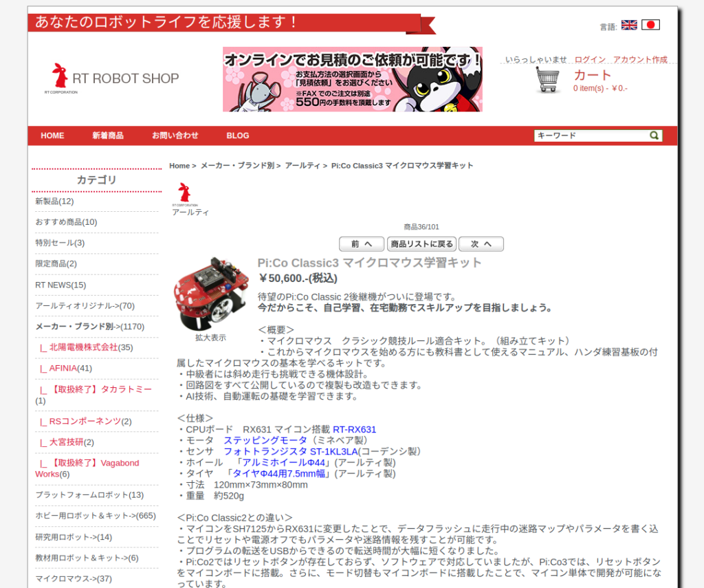The width and height of the screenshot is (704, 588).
Task: Expand アールティオリジナル category
Action: [85, 305]
